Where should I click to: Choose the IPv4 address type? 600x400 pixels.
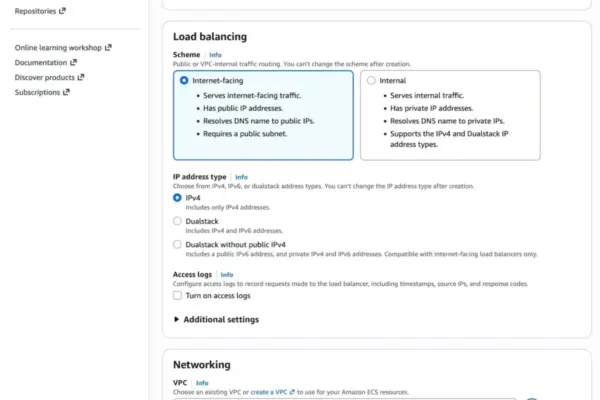click(x=177, y=198)
